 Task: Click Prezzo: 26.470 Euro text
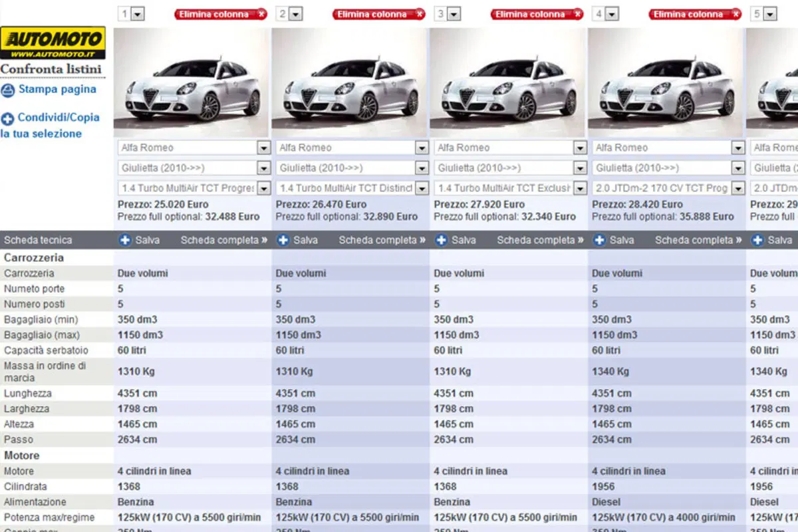pyautogui.click(x=321, y=204)
